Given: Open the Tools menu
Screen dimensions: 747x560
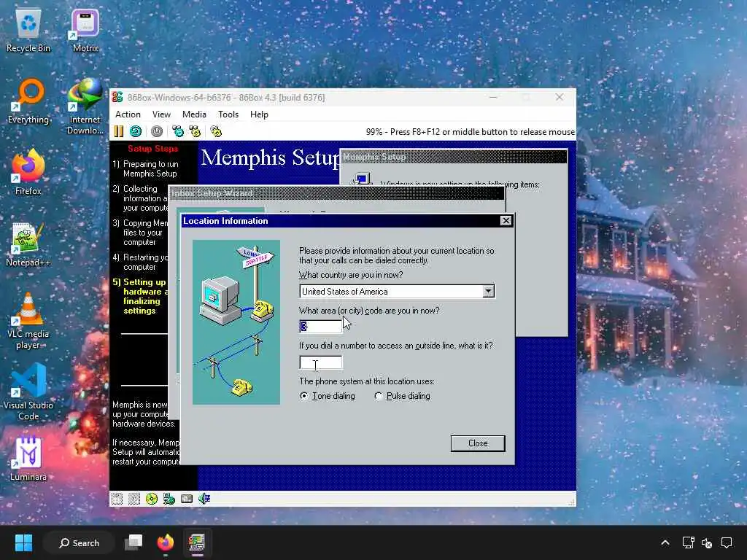Looking at the screenshot, I should pyautogui.click(x=228, y=114).
